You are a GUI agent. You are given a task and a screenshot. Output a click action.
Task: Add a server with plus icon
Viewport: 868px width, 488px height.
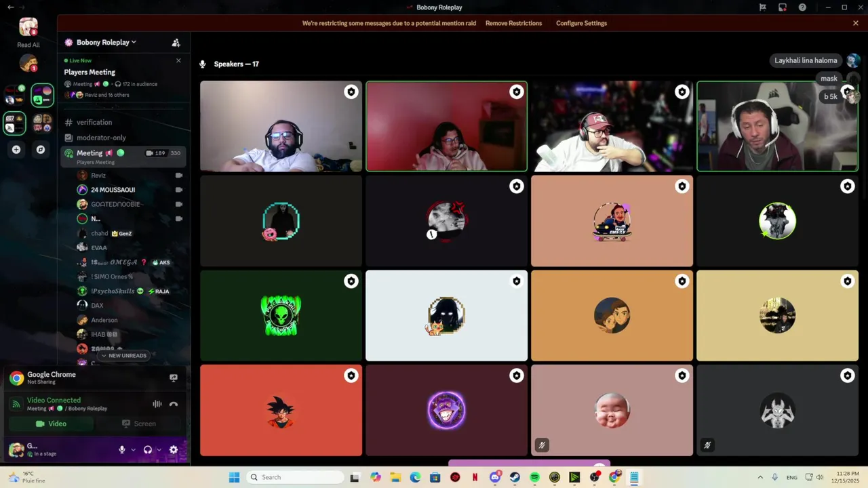point(16,150)
